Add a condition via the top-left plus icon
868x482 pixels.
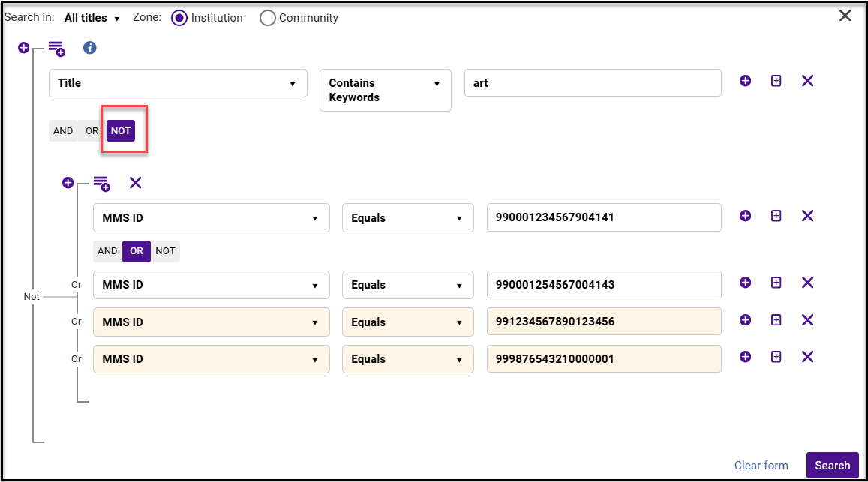pos(23,47)
